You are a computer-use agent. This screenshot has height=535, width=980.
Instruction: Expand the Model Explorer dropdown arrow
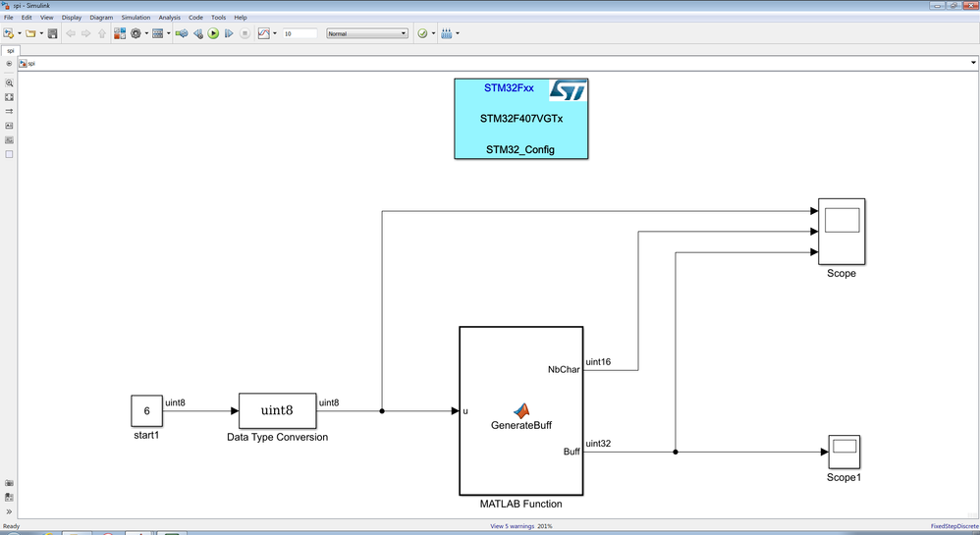click(x=169, y=33)
